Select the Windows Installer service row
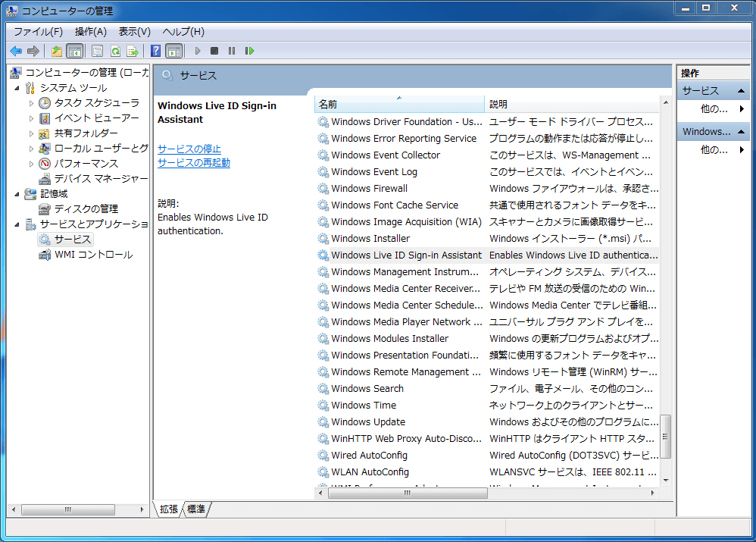Viewport: 756px width, 542px height. click(487, 239)
